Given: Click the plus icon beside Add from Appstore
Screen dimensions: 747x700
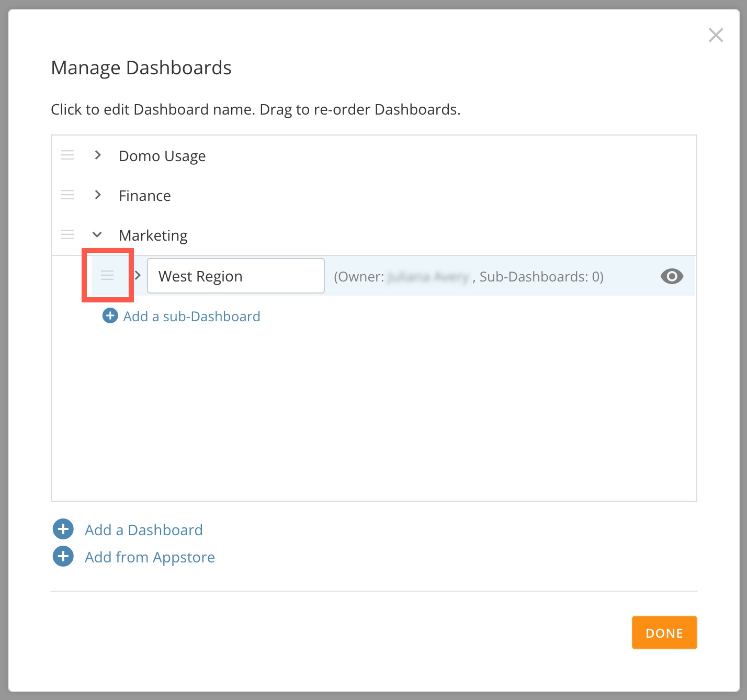Looking at the screenshot, I should coord(63,557).
